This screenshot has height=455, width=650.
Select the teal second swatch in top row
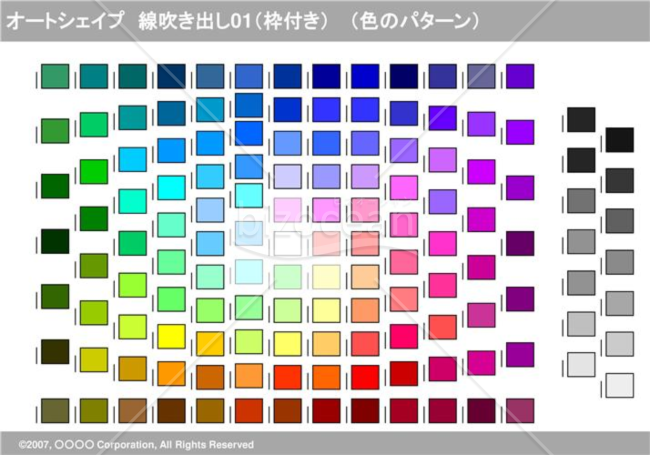tap(94, 76)
